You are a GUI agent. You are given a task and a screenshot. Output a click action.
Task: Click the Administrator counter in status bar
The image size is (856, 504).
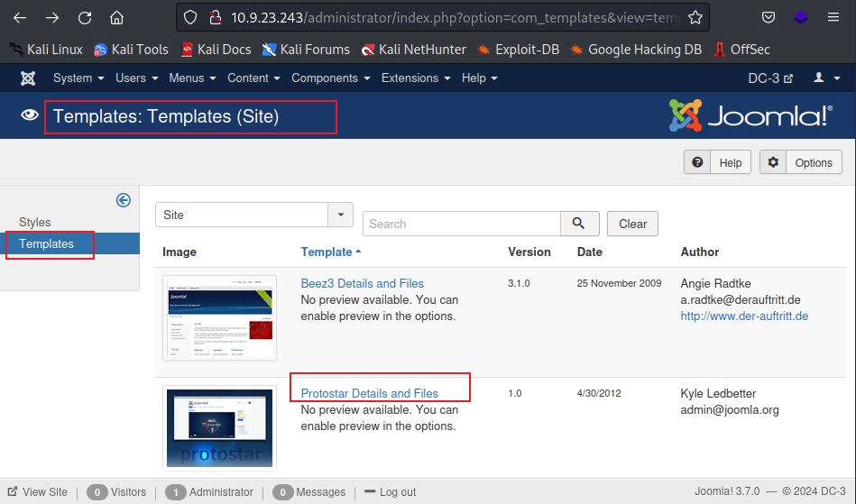coord(209,491)
